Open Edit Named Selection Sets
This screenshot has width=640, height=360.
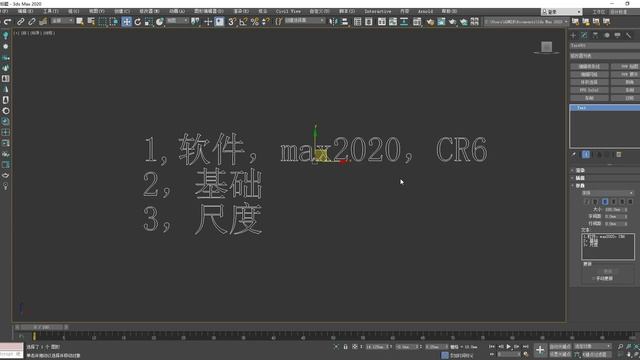point(278,22)
